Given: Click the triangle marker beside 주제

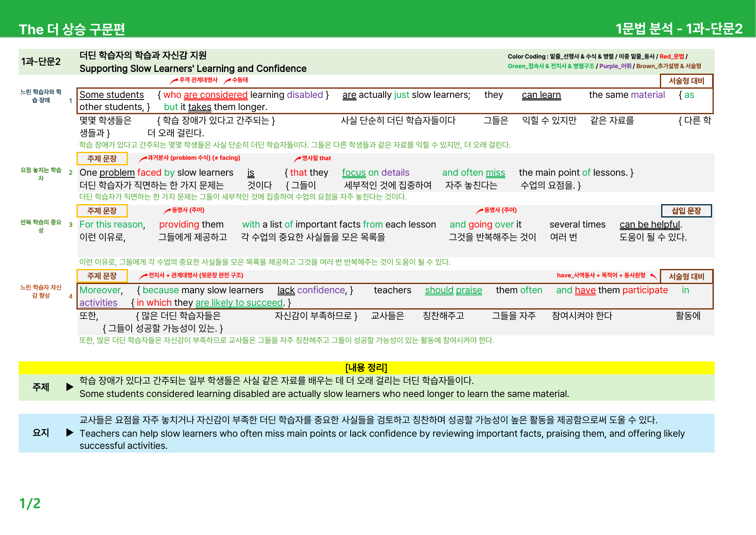Looking at the screenshot, I should (x=70, y=387).
